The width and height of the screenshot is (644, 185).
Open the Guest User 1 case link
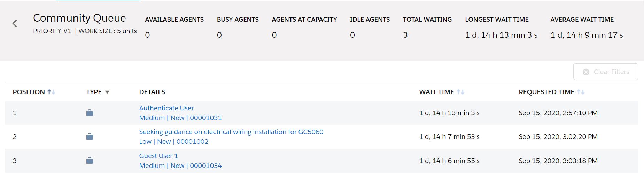[158, 156]
